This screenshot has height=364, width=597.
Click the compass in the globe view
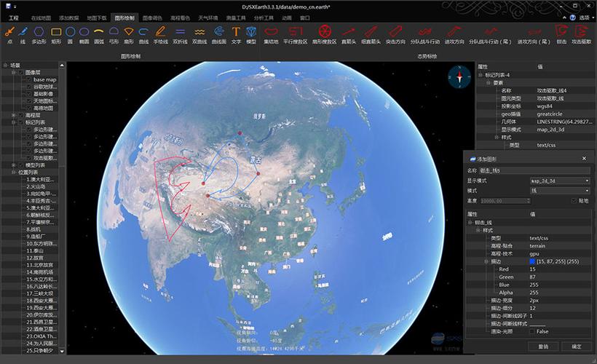(x=459, y=77)
